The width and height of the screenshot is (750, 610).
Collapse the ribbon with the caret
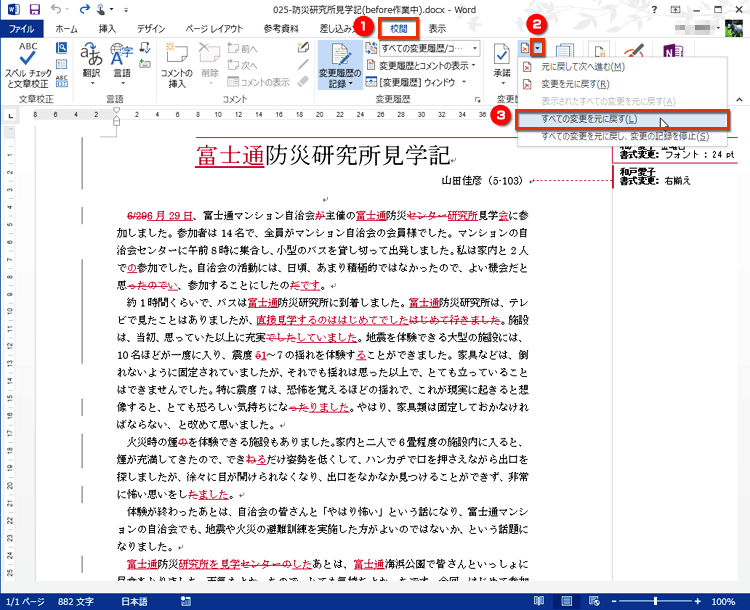(x=739, y=100)
